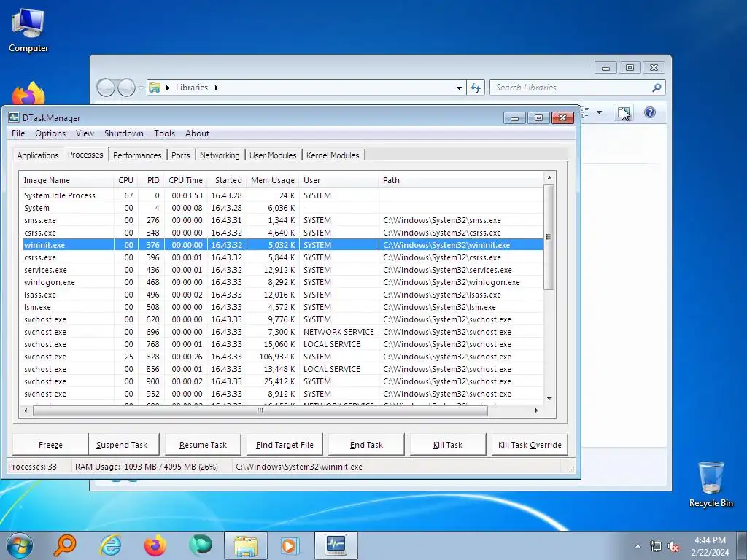Open the Recycle Bin desktop icon
The image size is (747, 560).
[x=711, y=484]
